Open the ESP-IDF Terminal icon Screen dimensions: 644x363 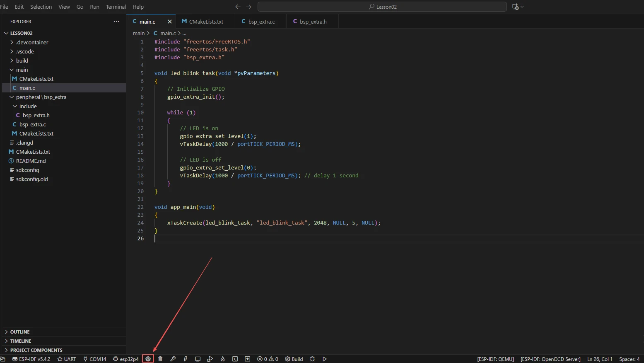pos(235,359)
